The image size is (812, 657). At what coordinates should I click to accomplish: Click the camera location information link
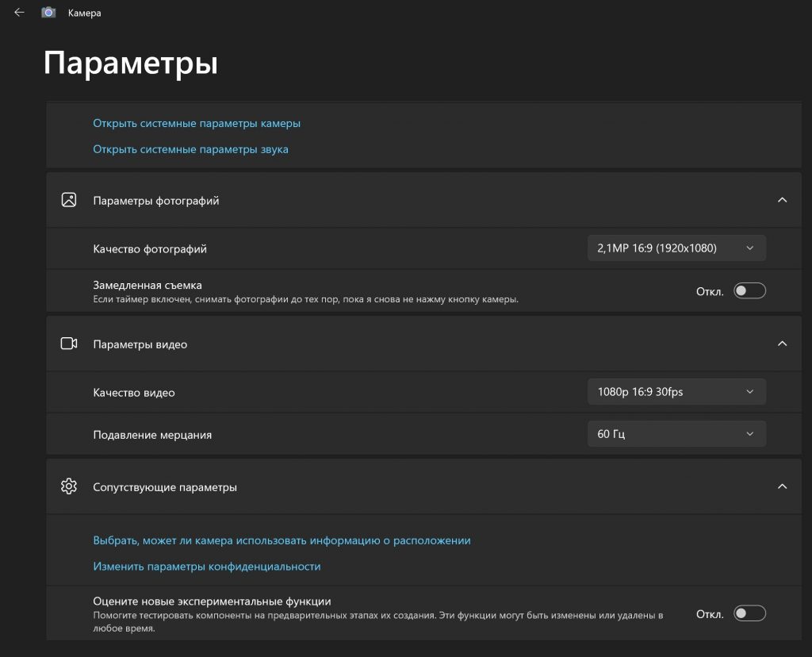coord(282,540)
